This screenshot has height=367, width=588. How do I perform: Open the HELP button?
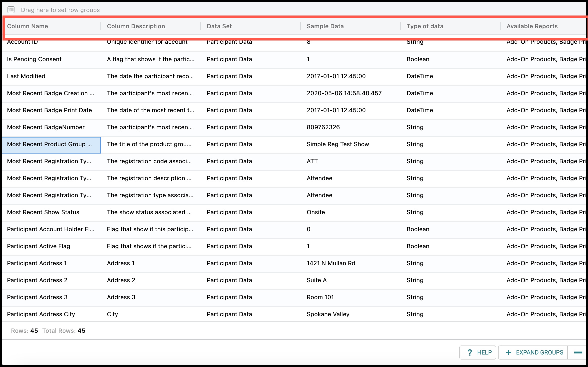478,352
